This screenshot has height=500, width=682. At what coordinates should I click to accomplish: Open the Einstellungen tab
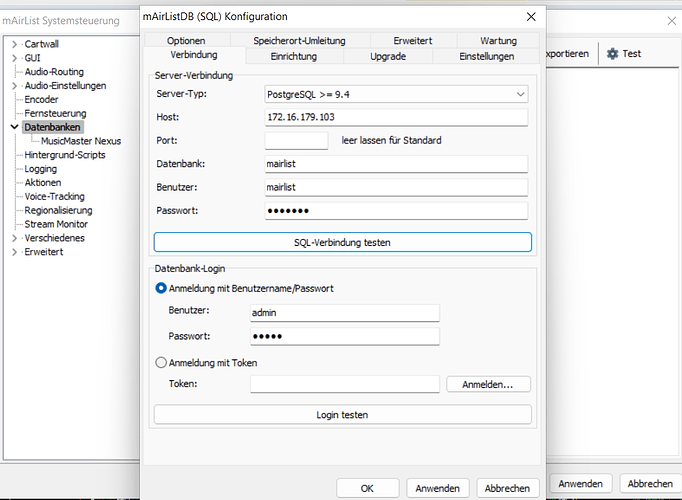[487, 57]
